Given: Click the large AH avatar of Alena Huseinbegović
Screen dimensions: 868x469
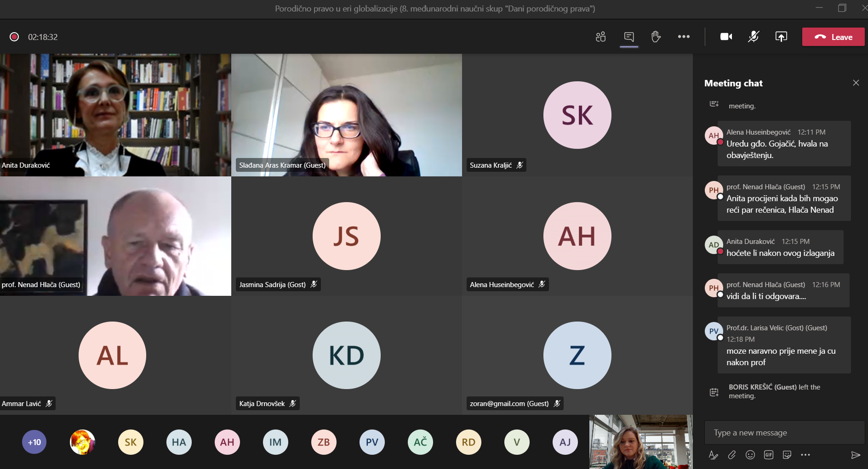Looking at the screenshot, I should tap(577, 236).
